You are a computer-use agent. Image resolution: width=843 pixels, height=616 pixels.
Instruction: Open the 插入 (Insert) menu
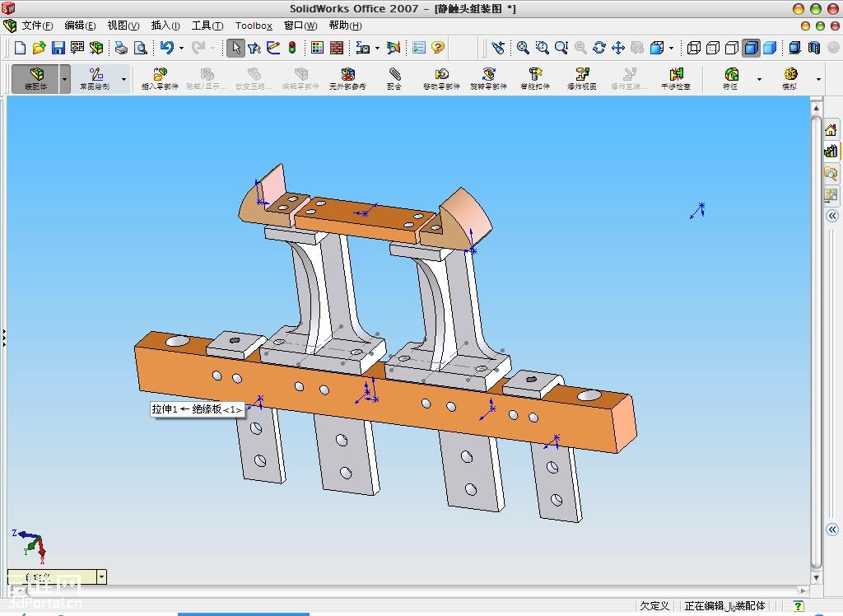pos(165,26)
